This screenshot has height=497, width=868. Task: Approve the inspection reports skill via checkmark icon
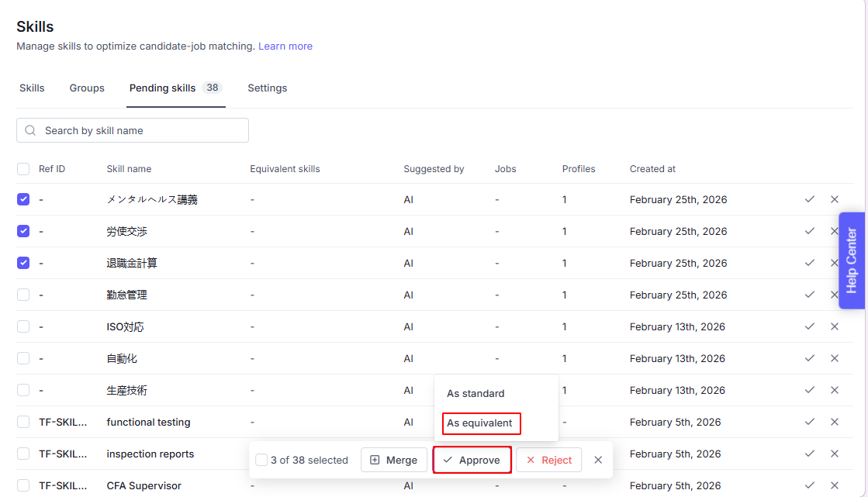[x=809, y=454]
